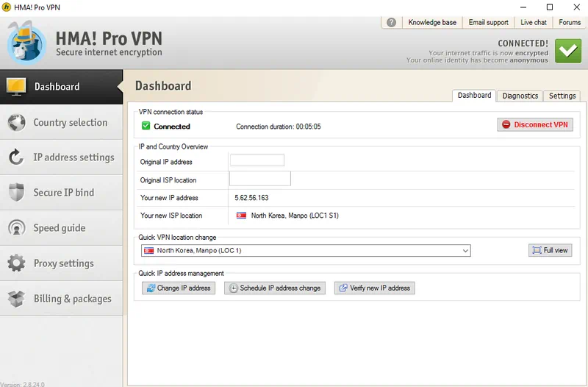The height and width of the screenshot is (387, 588).
Task: Open Email support
Action: pyautogui.click(x=488, y=23)
